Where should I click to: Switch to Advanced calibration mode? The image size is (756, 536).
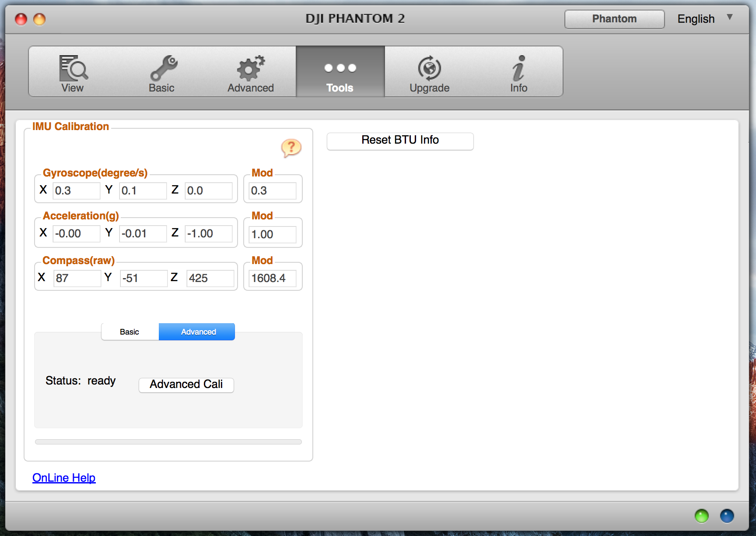197,331
